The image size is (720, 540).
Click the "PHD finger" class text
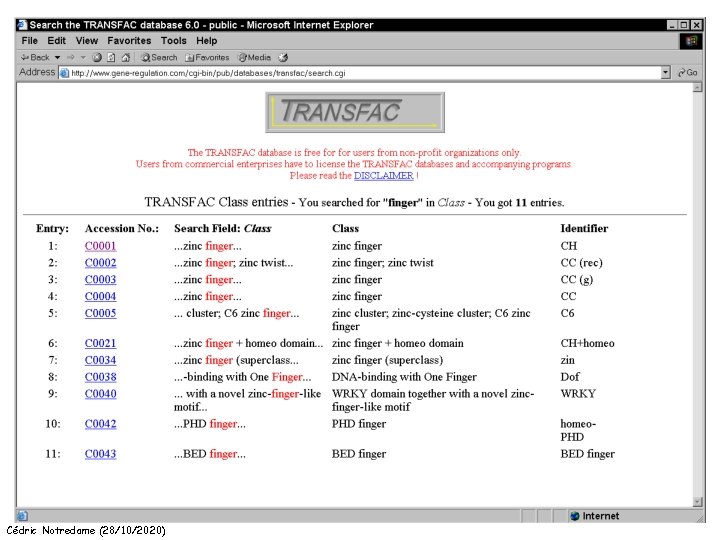pyautogui.click(x=359, y=424)
